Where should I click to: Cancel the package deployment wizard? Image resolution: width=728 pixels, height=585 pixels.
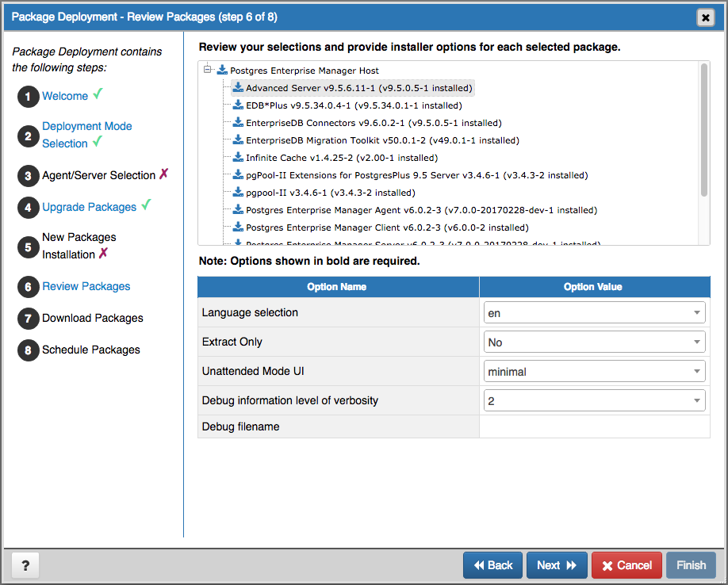(626, 565)
